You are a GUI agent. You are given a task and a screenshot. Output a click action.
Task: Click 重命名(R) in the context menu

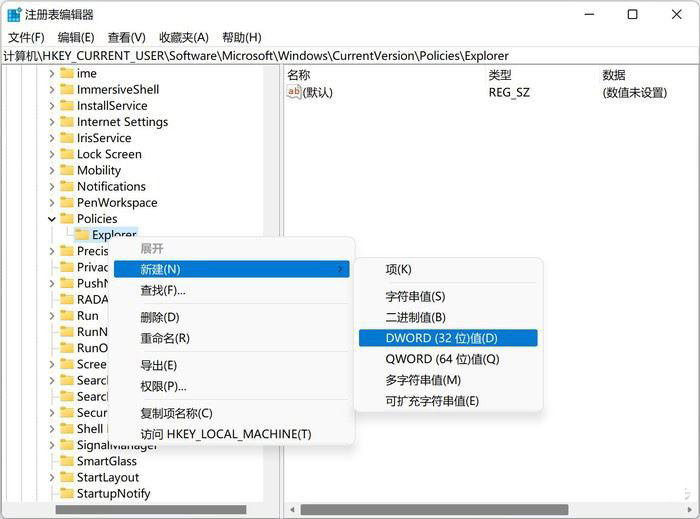point(231,338)
